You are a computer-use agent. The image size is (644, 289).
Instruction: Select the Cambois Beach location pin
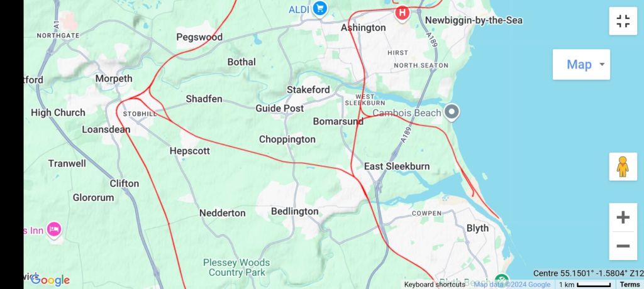452,112
